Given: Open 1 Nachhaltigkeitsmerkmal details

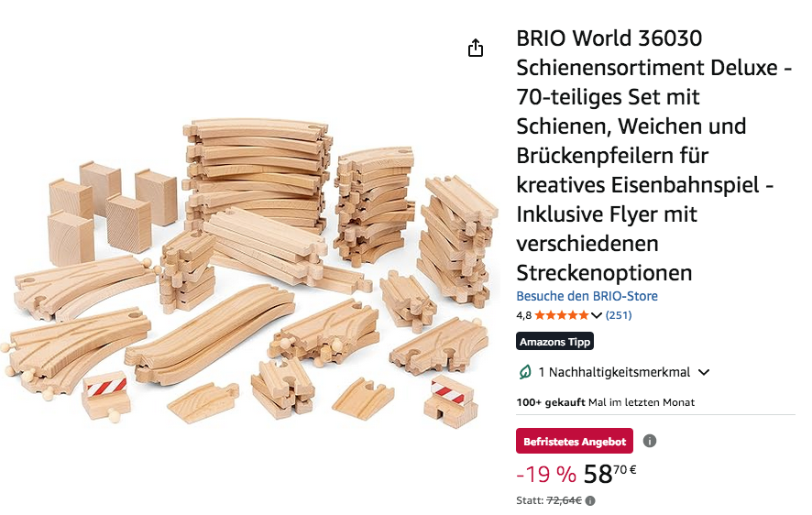Looking at the screenshot, I should (x=614, y=372).
